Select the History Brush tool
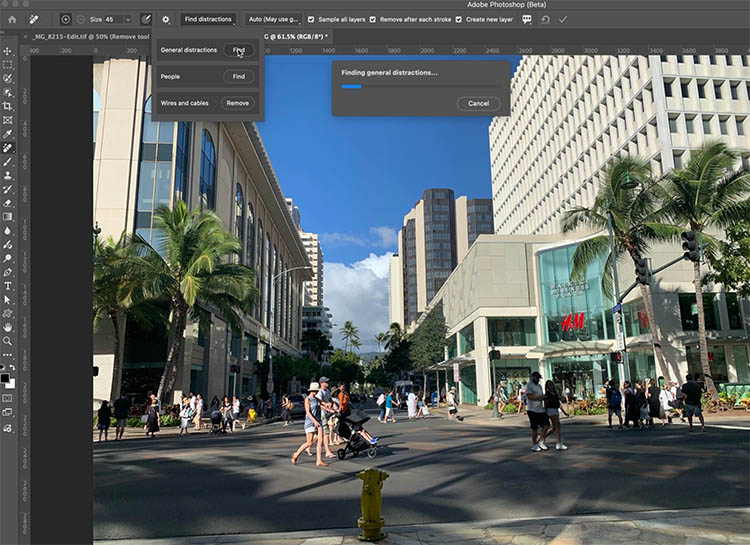Screen dimensions: 750x545 pyautogui.click(x=7, y=189)
